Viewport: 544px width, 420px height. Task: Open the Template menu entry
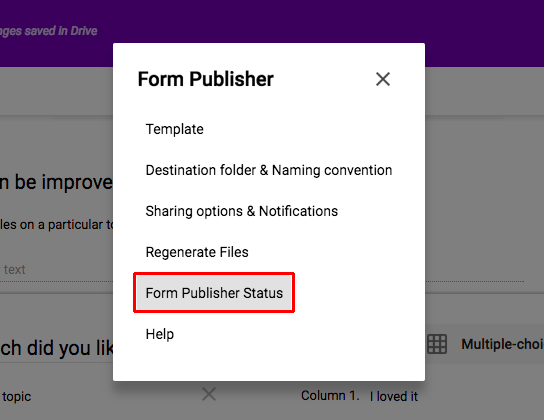(x=175, y=129)
